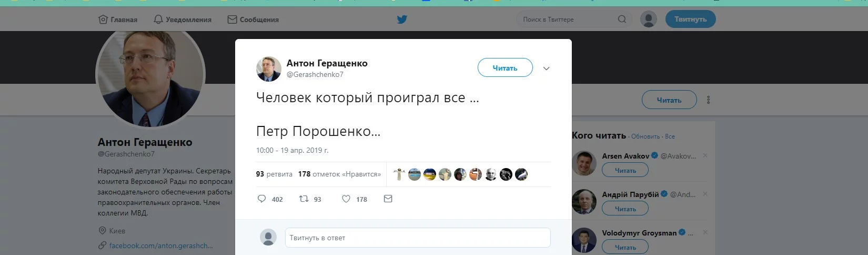Dismiss Arsen Avakov suggestion
The height and width of the screenshot is (255, 868).
click(x=705, y=155)
